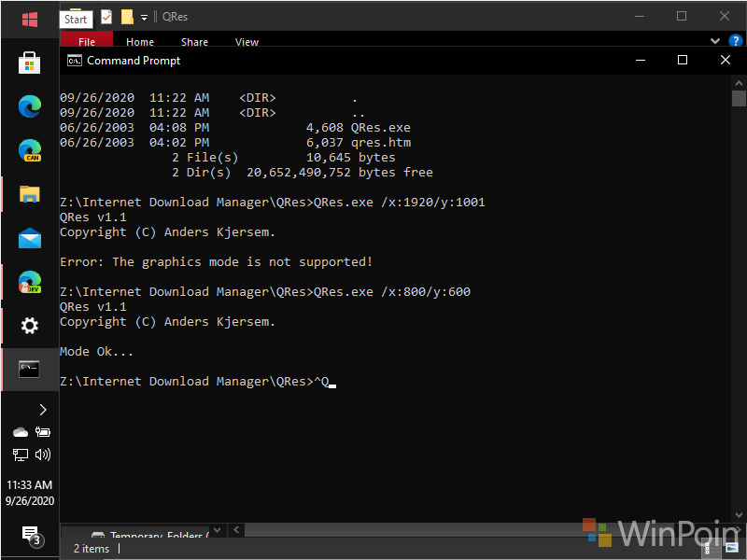Open the OneDrive cloud tray icon
Image resolution: width=747 pixels, height=560 pixels.
pyautogui.click(x=20, y=432)
